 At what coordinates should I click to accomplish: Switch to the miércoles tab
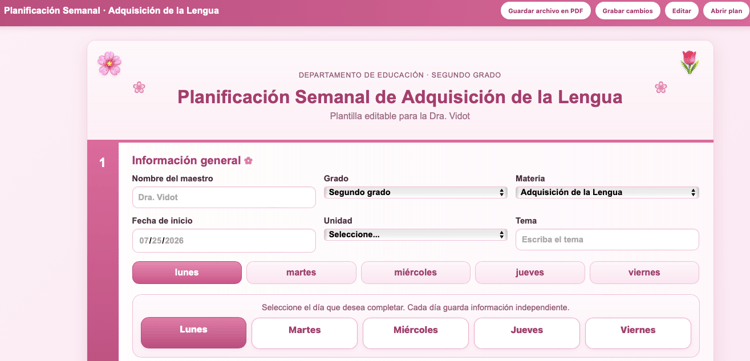click(416, 273)
